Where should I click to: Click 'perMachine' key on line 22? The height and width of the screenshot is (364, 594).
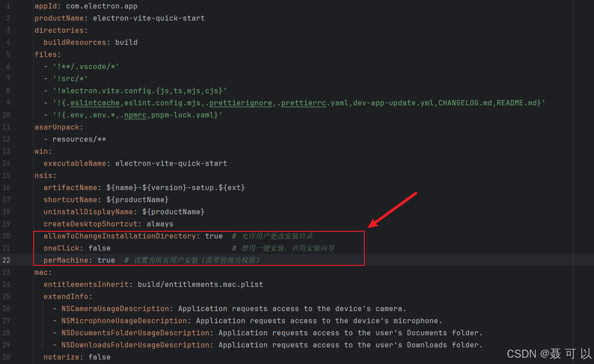[x=66, y=260]
